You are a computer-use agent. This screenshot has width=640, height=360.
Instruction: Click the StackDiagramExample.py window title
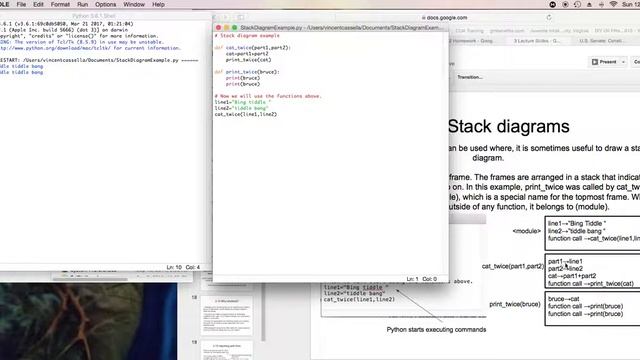pyautogui.click(x=340, y=28)
